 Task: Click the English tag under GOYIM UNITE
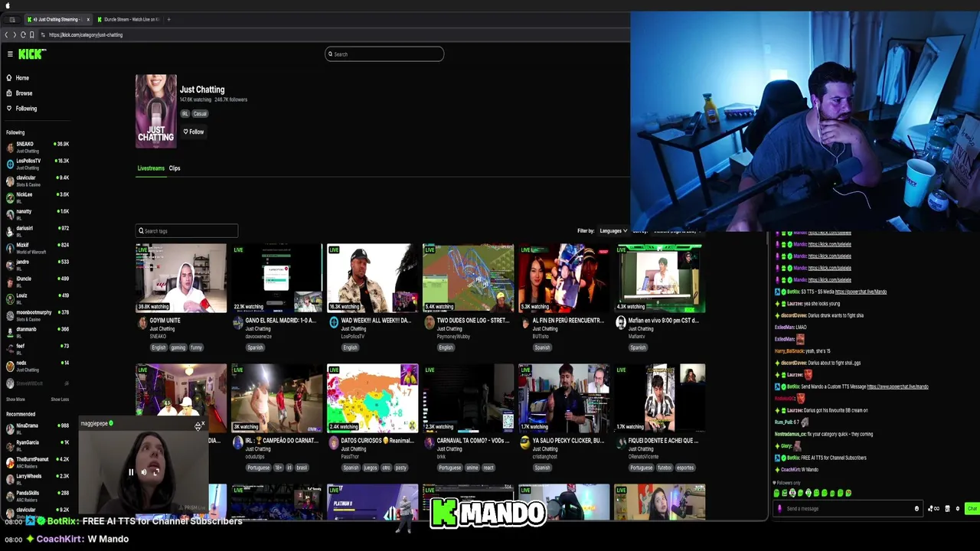pyautogui.click(x=158, y=347)
